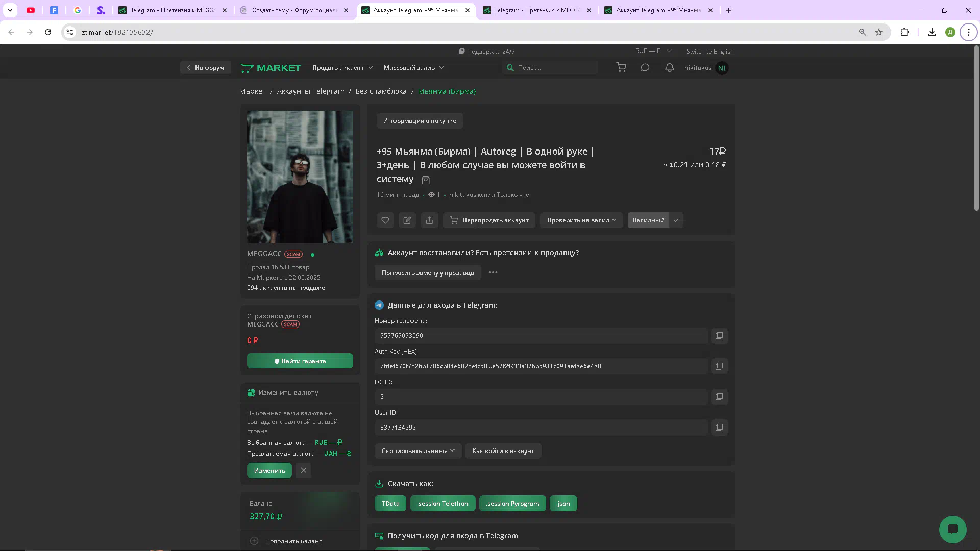
Task: Click Перепродать аккаунт button
Action: click(x=489, y=220)
